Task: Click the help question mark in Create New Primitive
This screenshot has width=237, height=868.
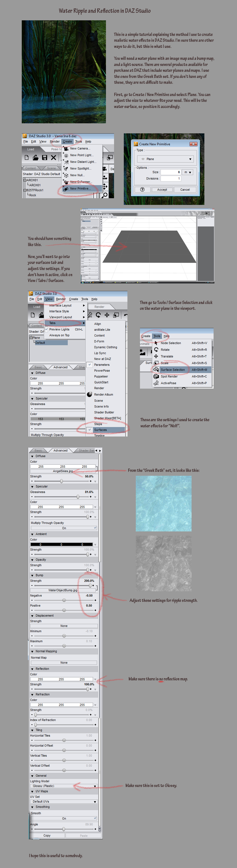Action: tap(142, 189)
